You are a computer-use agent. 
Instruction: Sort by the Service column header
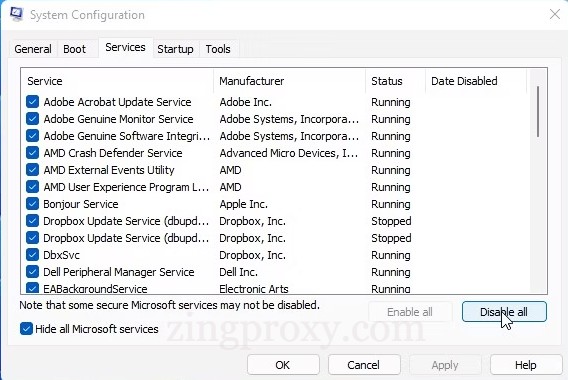(x=117, y=81)
